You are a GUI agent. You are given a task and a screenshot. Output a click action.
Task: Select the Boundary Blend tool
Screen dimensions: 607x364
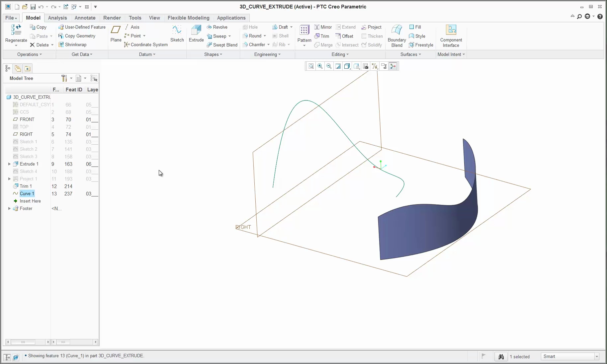tap(396, 35)
